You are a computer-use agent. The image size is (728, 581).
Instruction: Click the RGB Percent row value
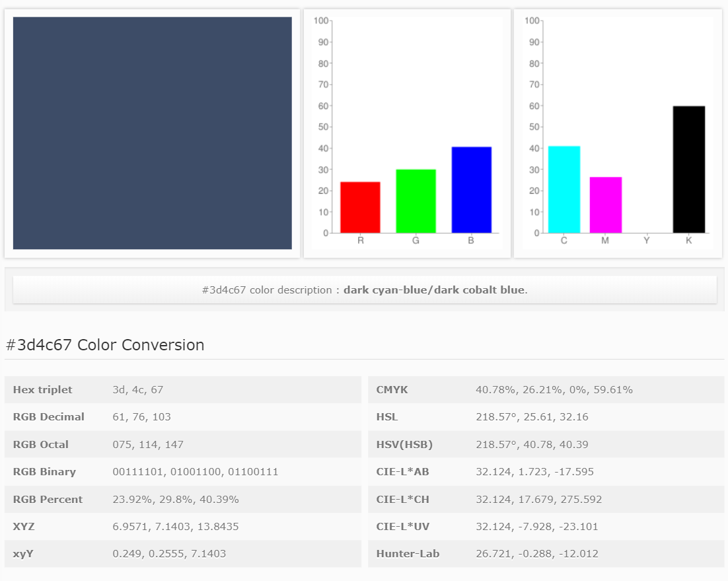point(176,500)
